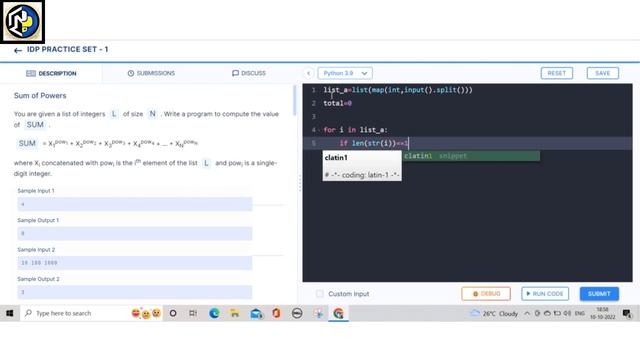Open the Chrome icon on the taskbar
640x360 pixels.
(x=338, y=313)
